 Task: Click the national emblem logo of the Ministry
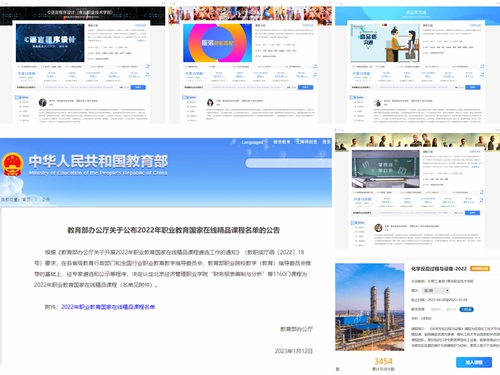(x=12, y=164)
